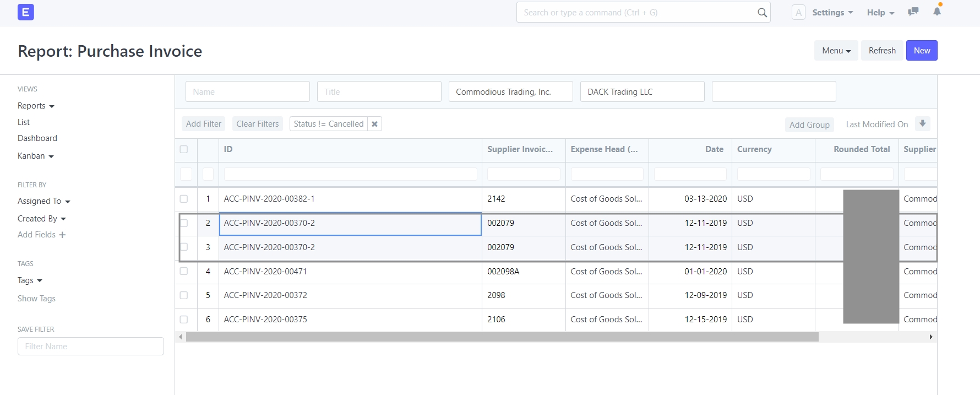Open the Menu dropdown button
The image size is (980, 395).
(x=836, y=51)
